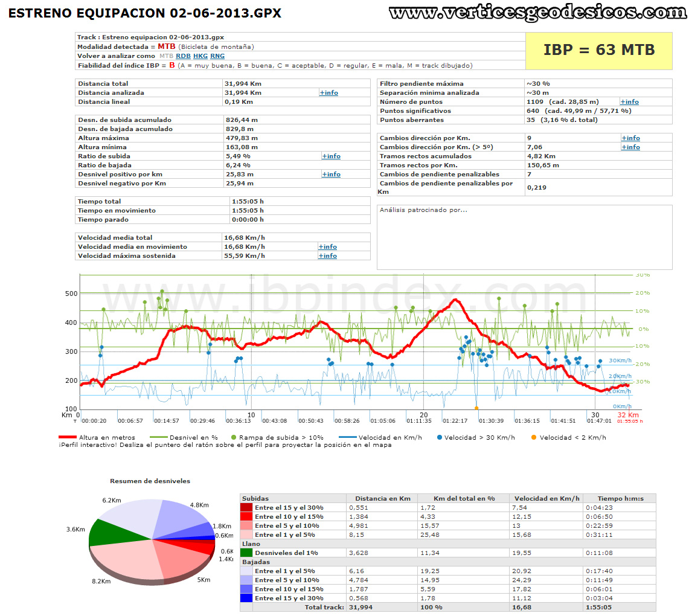The width and height of the screenshot is (689, 616).
Task: Open +info next to Ratio de subida
Action: 331,156
